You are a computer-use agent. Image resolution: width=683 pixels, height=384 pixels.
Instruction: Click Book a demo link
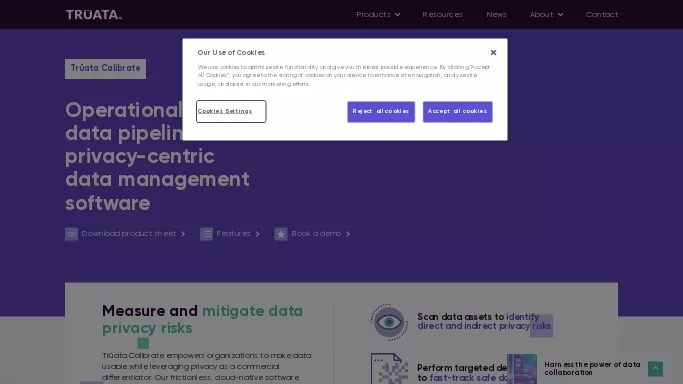click(316, 234)
